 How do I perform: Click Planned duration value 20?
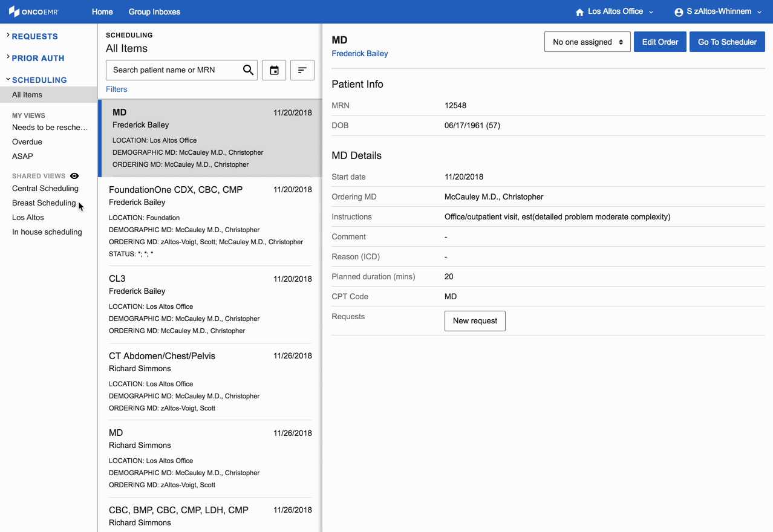[x=449, y=276]
